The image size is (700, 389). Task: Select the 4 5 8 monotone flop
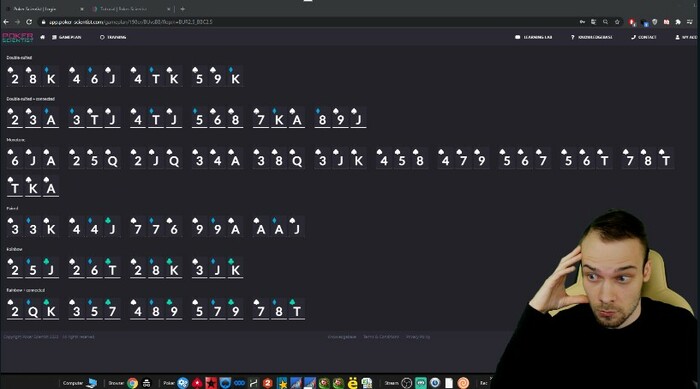pyautogui.click(x=402, y=159)
